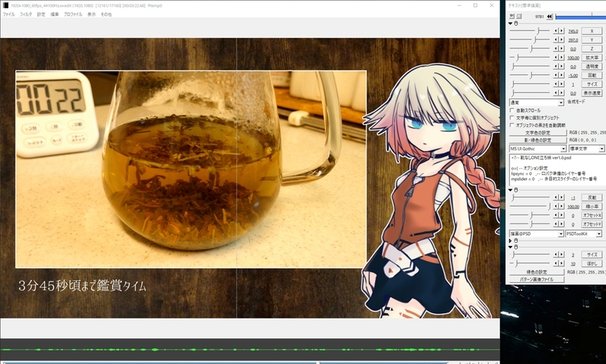Open the MS UI Gothic font dropdown
Image resolution: width=606 pixels, height=364 pixels.
point(538,148)
